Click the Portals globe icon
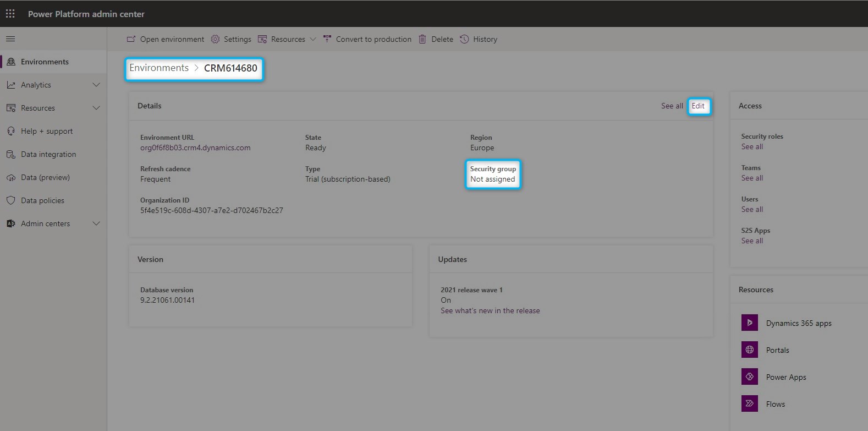Viewport: 868px width, 431px height. (749, 350)
